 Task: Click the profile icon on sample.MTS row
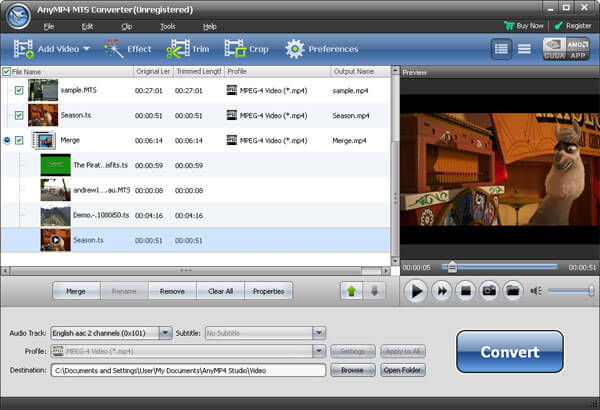(232, 90)
